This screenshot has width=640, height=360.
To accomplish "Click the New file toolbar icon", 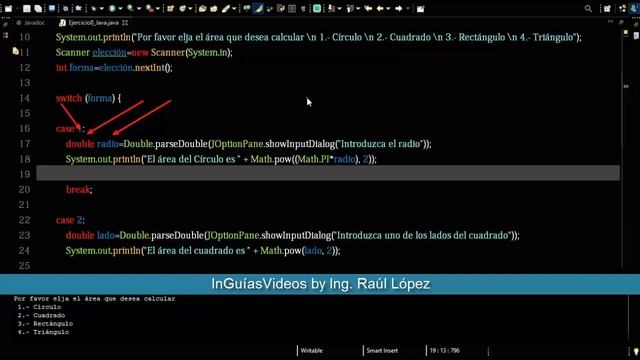I will click(x=8, y=8).
